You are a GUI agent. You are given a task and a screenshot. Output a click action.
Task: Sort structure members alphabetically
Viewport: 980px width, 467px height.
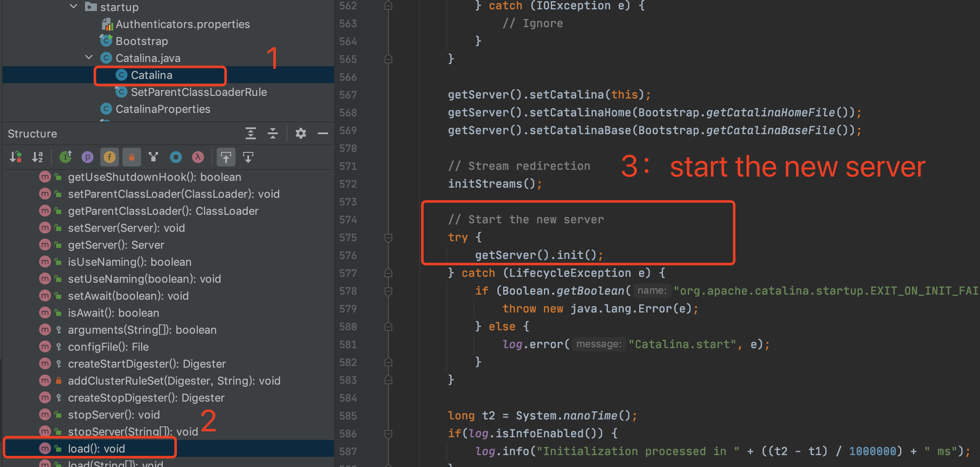coord(37,157)
